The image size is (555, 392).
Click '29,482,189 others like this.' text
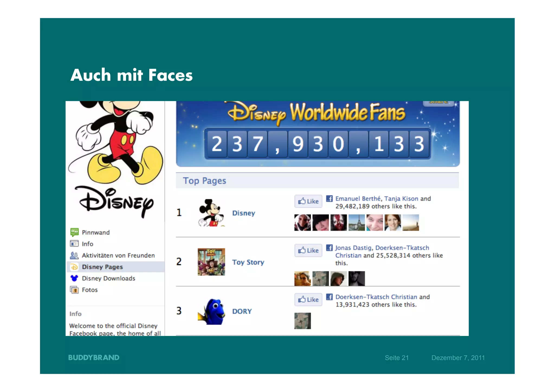tap(376, 206)
